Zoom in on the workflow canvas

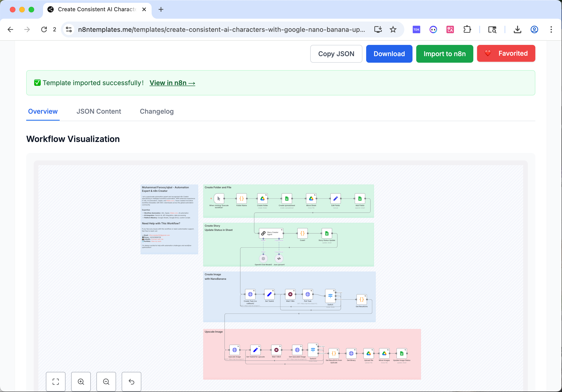point(81,381)
